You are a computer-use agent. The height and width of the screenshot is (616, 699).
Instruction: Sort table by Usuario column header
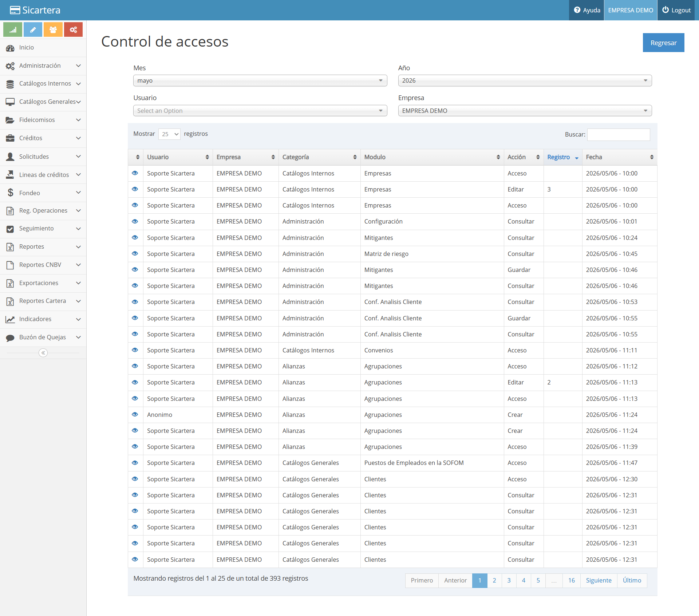pyautogui.click(x=178, y=157)
